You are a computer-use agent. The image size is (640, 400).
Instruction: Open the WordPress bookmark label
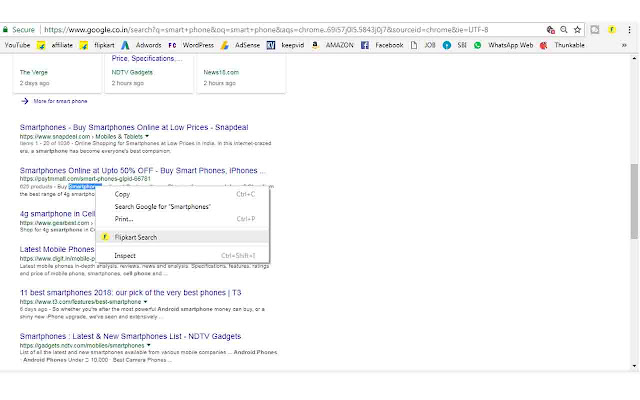(x=198, y=45)
